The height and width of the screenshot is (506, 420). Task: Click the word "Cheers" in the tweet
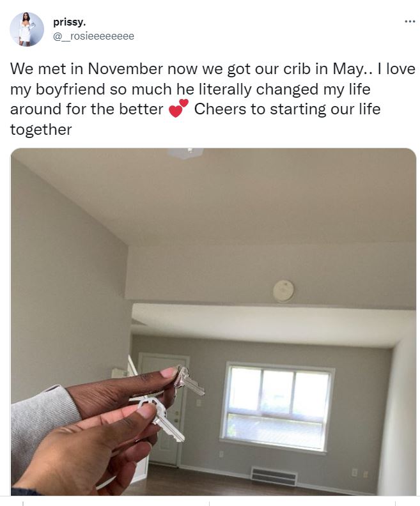click(221, 109)
